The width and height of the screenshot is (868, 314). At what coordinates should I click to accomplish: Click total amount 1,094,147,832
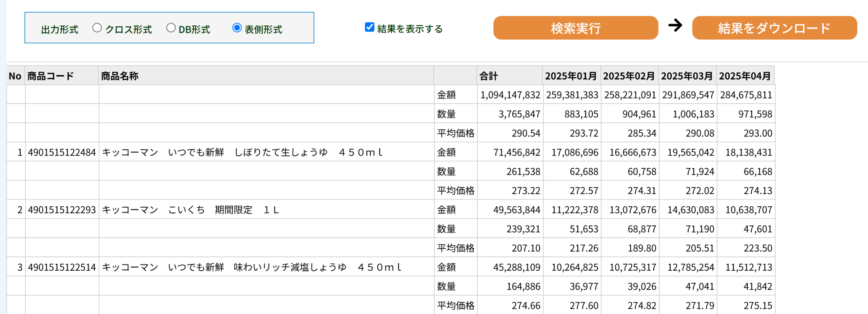click(x=510, y=95)
